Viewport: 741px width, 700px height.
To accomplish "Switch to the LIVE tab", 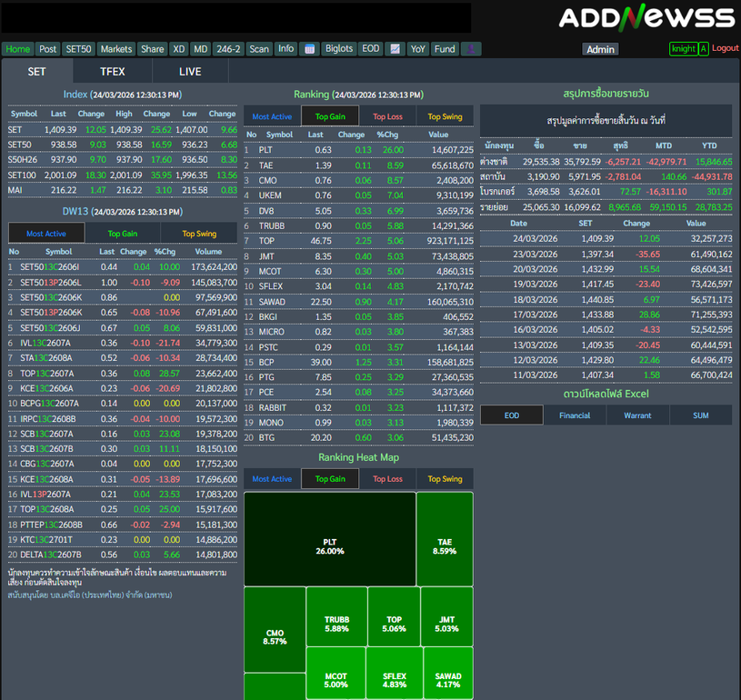I will (x=190, y=72).
